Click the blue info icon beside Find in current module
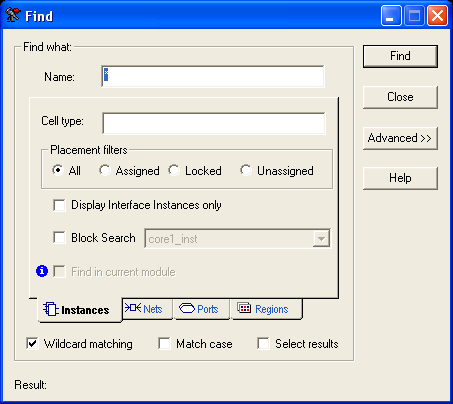The height and width of the screenshot is (404, 453). [x=42, y=271]
